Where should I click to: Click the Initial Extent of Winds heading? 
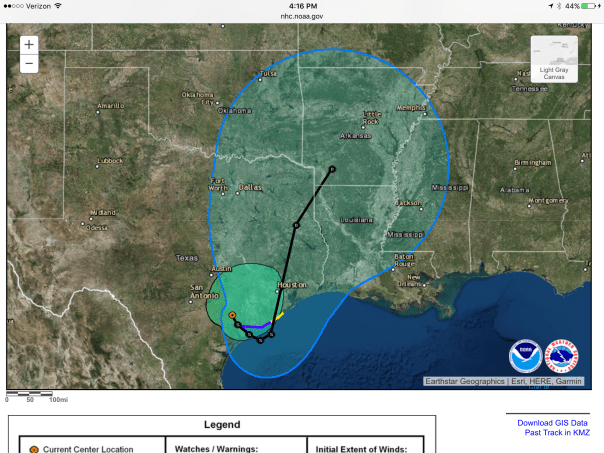(364, 449)
